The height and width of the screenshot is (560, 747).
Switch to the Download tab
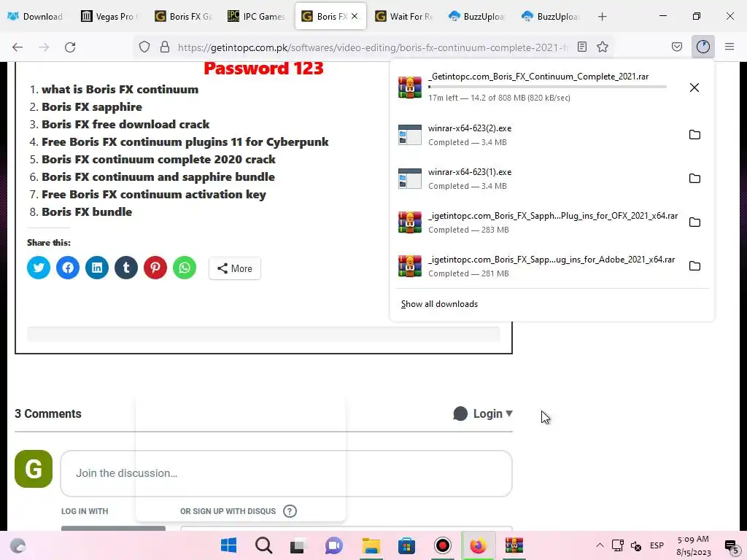click(36, 17)
